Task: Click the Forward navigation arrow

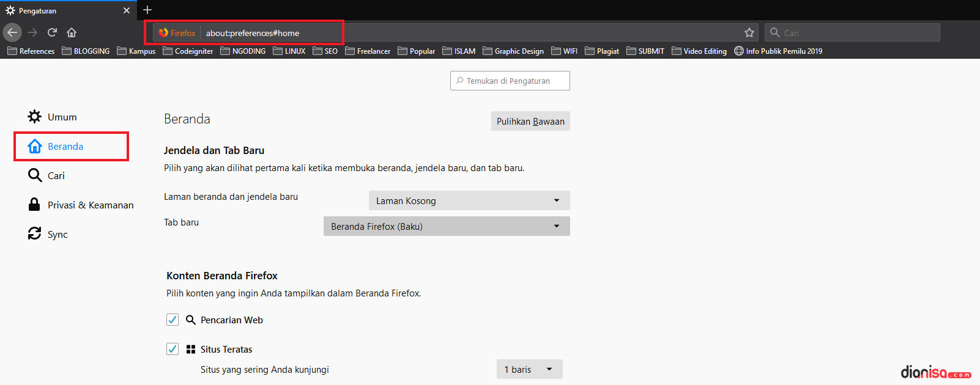Action: coord(33,32)
